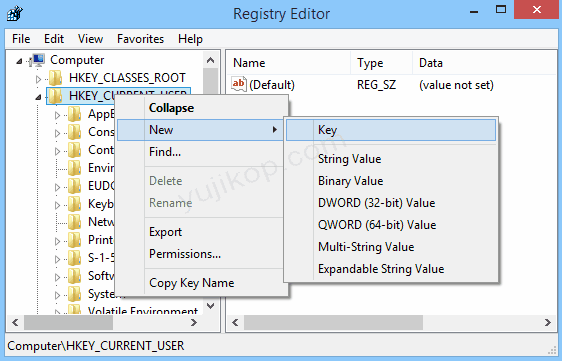This screenshot has width=562, height=361.
Task: Click the folder icon beside Syste
Action: (x=75, y=294)
